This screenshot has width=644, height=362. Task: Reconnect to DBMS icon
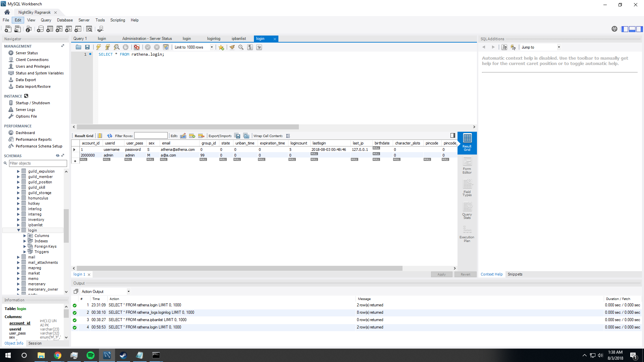pos(100,29)
